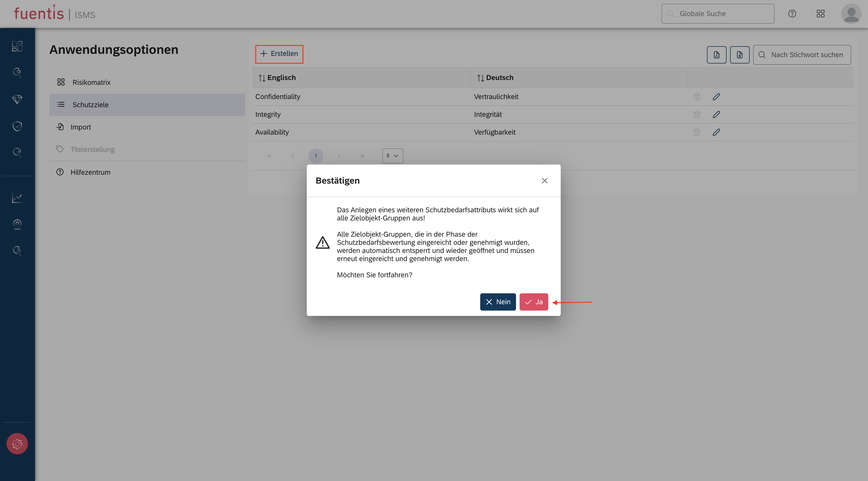
Task: Edit the Integrity row pencil icon
Action: tap(716, 115)
